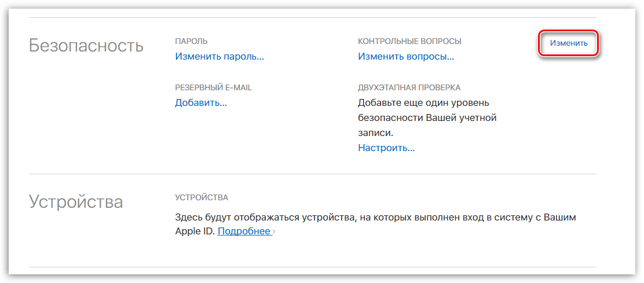
Task: Click the Apple ID text in devices description
Action: pyautogui.click(x=195, y=231)
